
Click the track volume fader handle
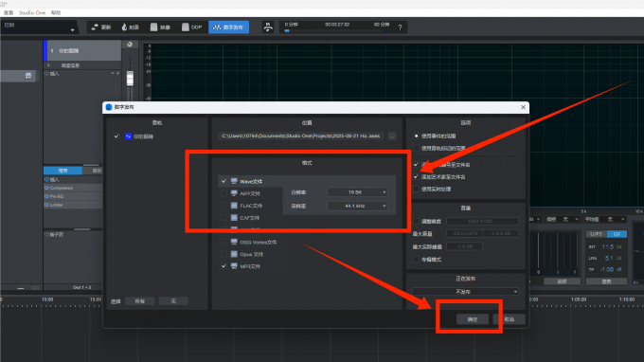130,79
